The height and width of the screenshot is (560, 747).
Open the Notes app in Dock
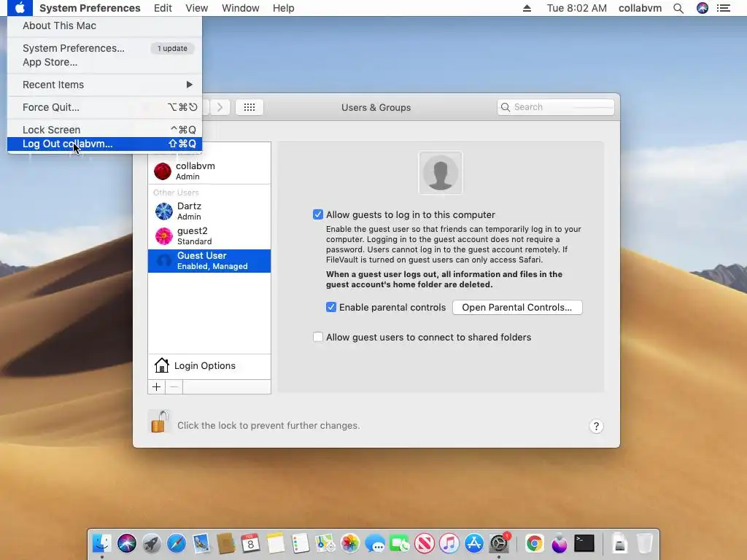(275, 543)
